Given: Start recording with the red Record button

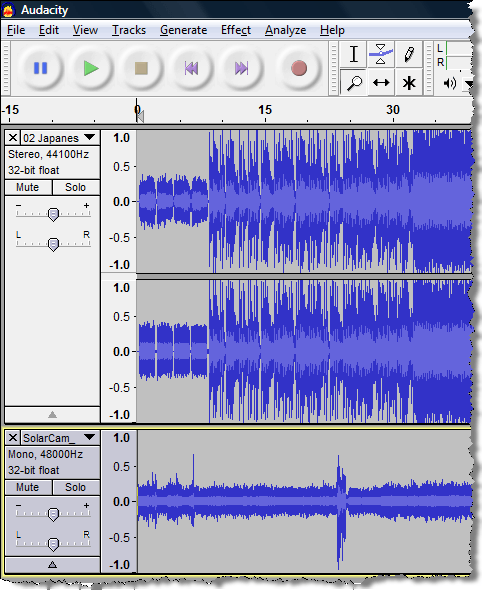Looking at the screenshot, I should point(299,68).
